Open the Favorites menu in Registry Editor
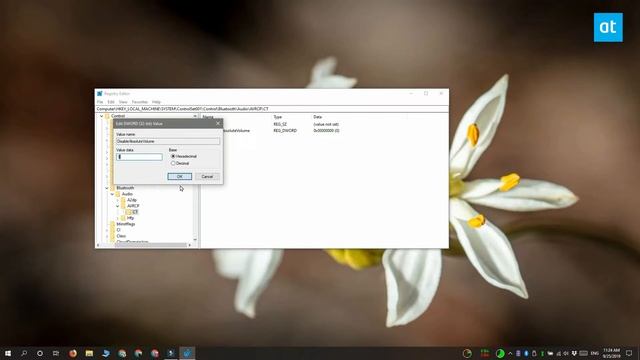Viewport: 640px width, 360px height. [x=140, y=102]
